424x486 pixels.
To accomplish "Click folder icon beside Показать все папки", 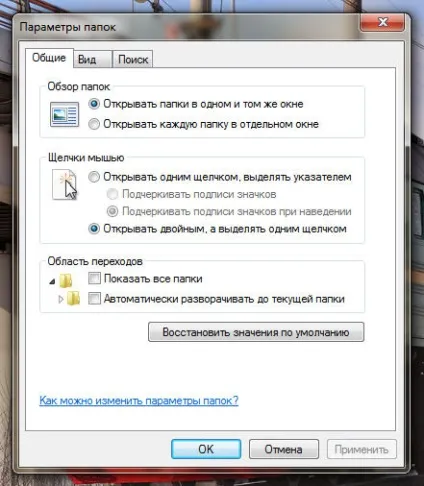I will click(66, 280).
